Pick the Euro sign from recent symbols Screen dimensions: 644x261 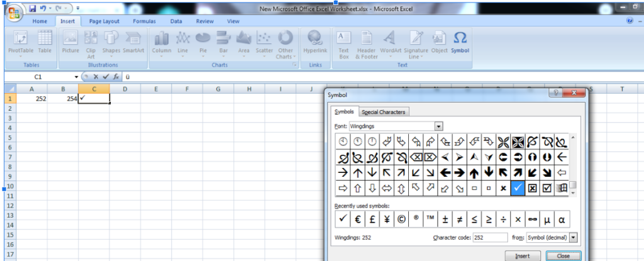click(x=358, y=219)
